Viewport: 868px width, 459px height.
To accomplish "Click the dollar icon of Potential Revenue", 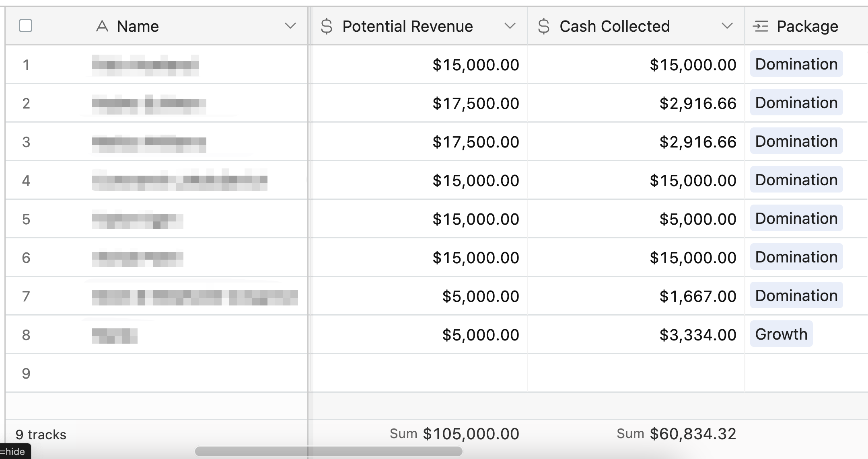I will click(x=327, y=27).
